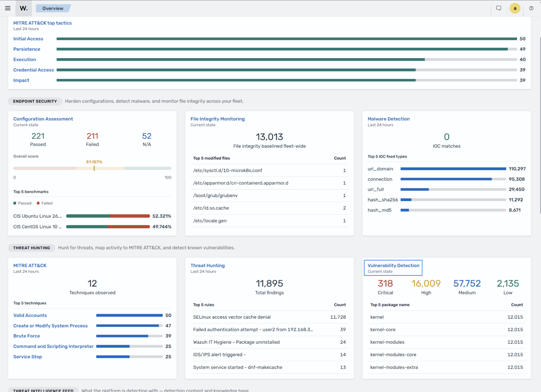Open the feedback chat bubble icon
This screenshot has width=541, height=392.
point(499,8)
